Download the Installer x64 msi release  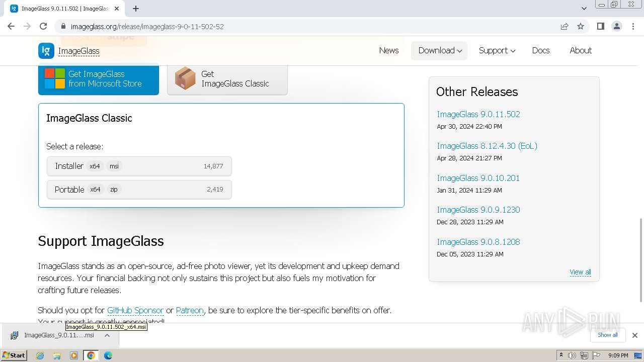coord(139,166)
